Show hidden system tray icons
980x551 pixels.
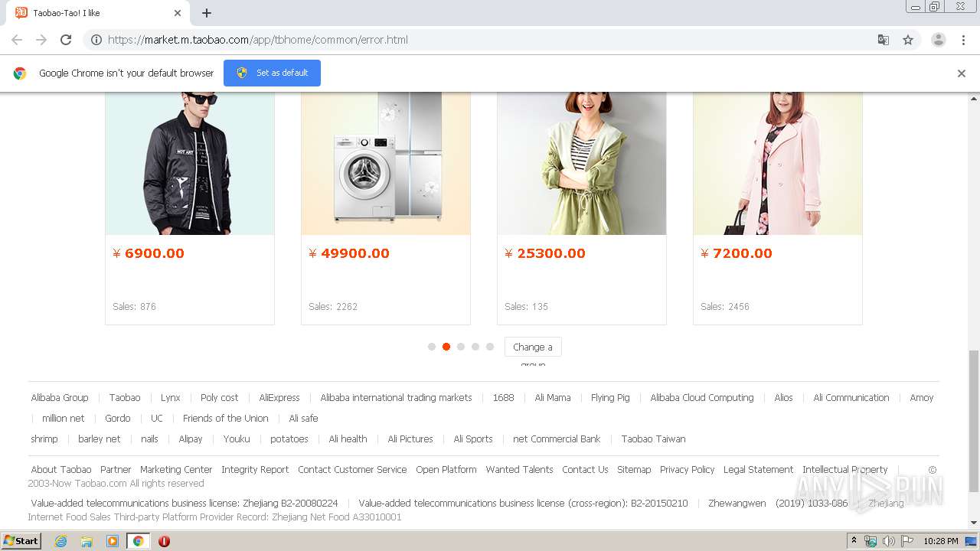(854, 541)
